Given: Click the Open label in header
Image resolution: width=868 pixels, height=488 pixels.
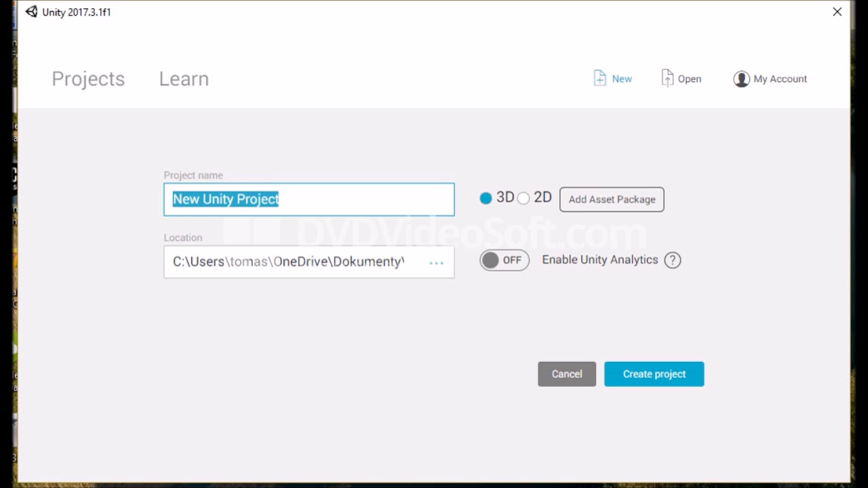Looking at the screenshot, I should coord(690,79).
